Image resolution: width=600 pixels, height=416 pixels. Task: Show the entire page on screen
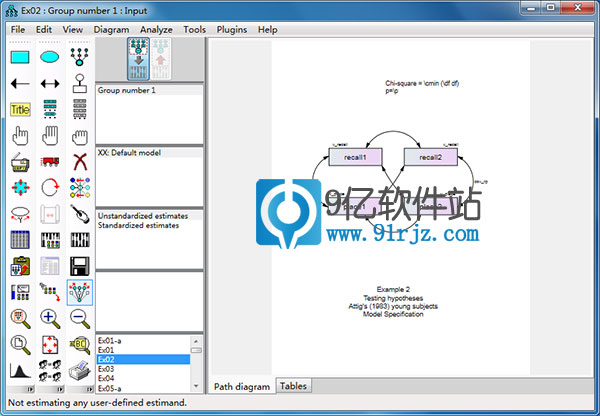(20, 344)
